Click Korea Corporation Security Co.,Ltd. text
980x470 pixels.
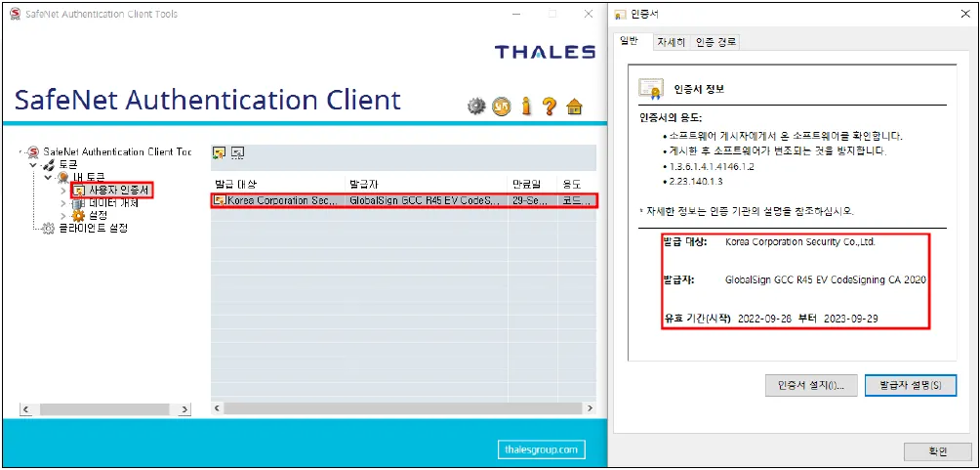[800, 242]
